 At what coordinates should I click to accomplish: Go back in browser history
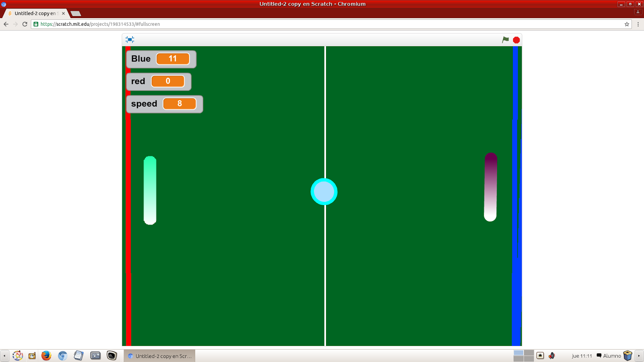6,24
